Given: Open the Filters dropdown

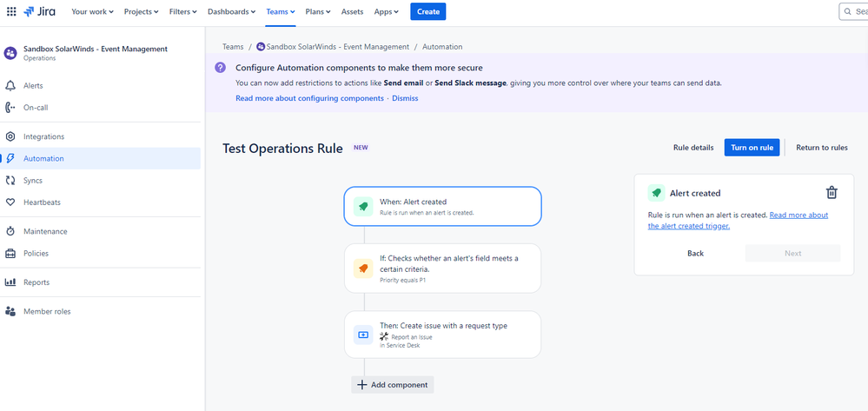Looking at the screenshot, I should click(183, 11).
